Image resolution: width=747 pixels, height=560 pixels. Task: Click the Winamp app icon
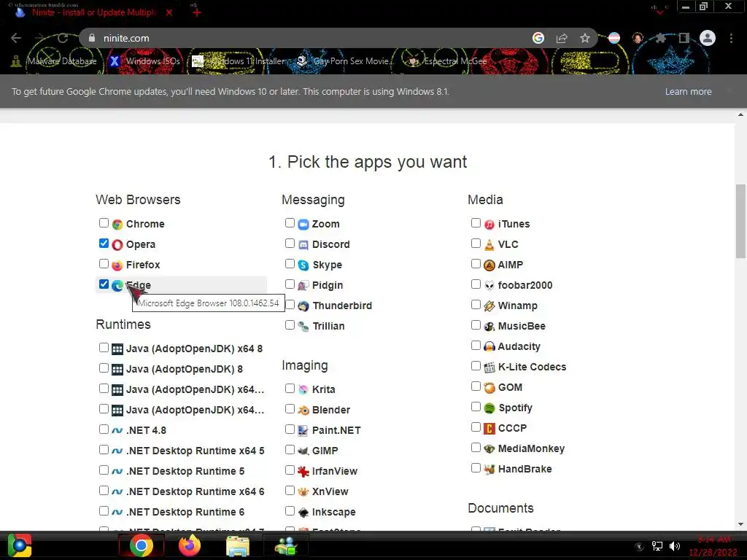(489, 306)
